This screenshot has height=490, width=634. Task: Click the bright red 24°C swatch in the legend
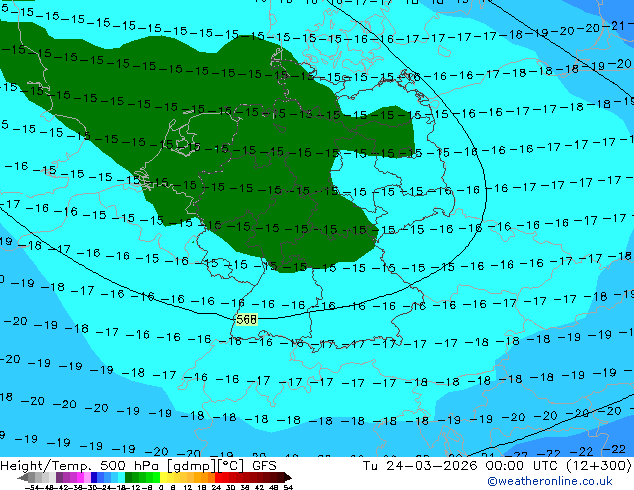click(x=219, y=477)
